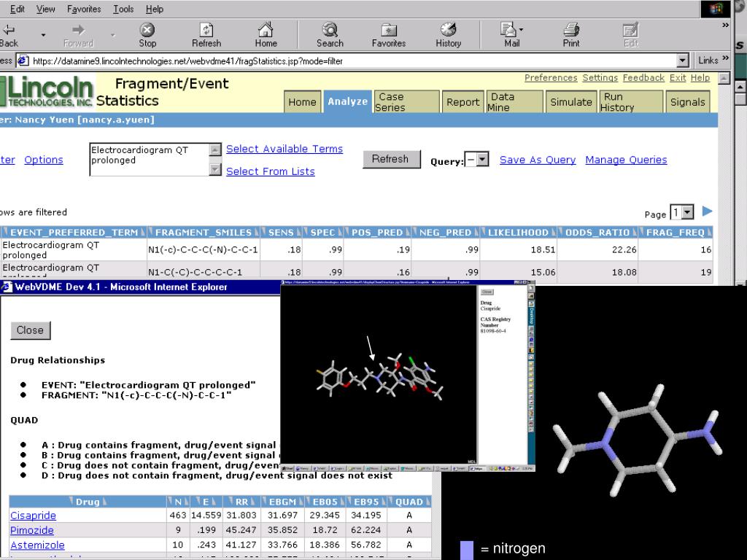Screen dimensions: 747x560
Task: Sort by EVENT_PREFERRED_TERM column header
Action: [74, 233]
